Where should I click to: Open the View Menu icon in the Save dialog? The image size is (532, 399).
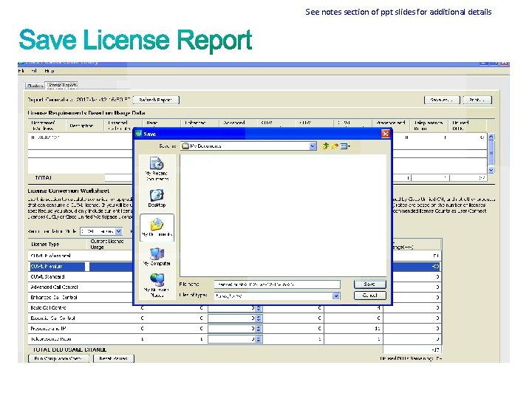pos(345,146)
